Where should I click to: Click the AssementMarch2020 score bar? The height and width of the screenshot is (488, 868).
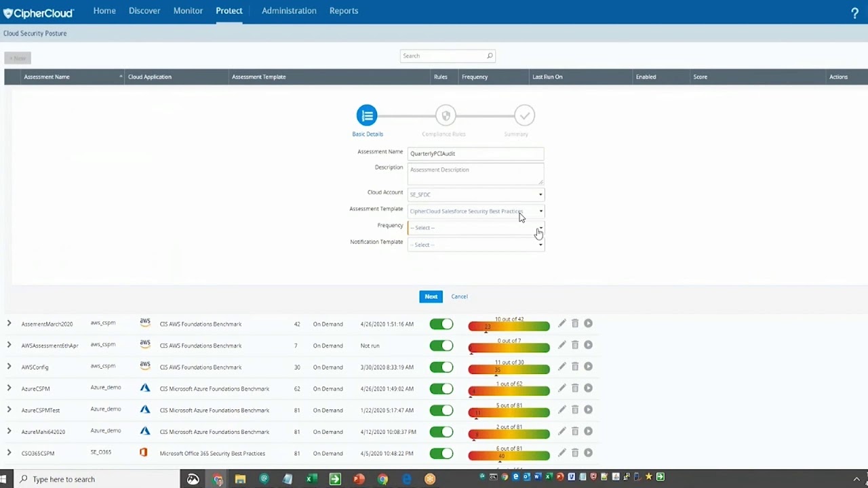(x=509, y=326)
